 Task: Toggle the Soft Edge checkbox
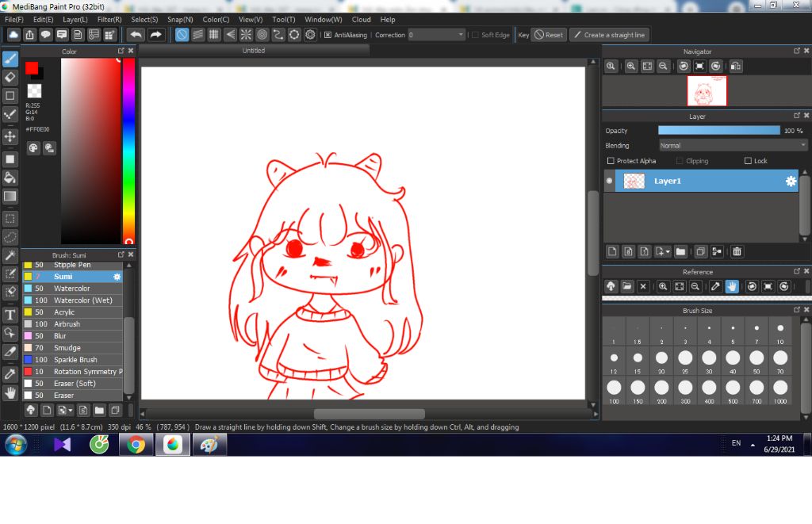[475, 35]
